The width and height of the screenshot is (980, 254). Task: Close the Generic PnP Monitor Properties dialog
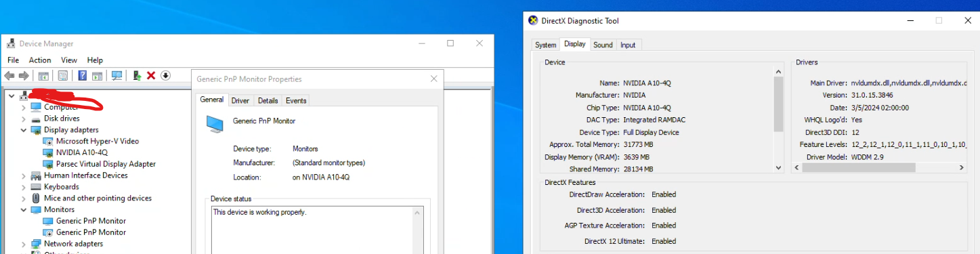coord(433,79)
